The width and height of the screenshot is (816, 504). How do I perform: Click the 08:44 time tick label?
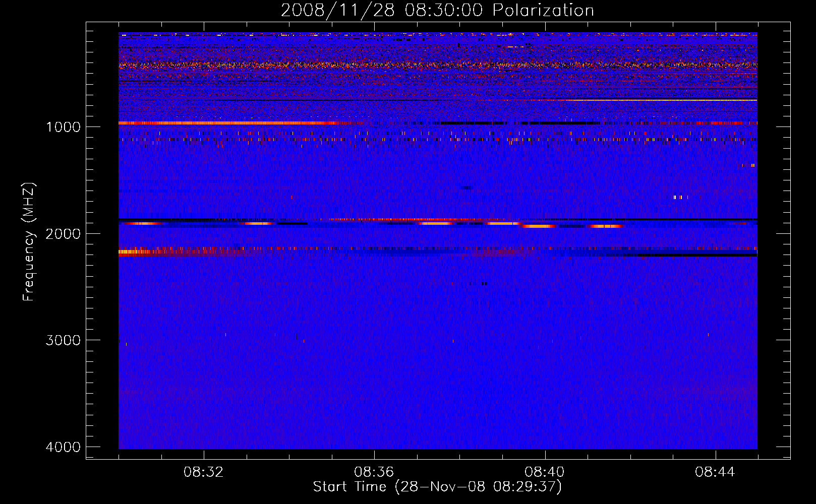tap(715, 472)
